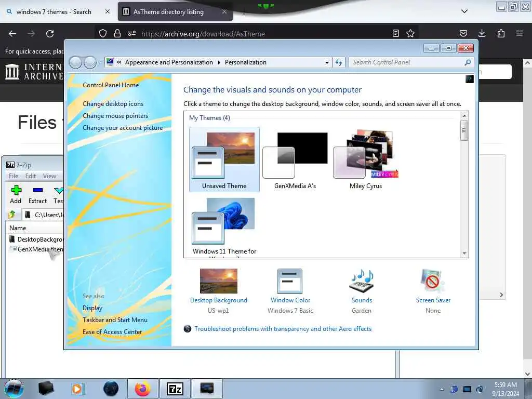Open the Display link under See also

[92, 308]
